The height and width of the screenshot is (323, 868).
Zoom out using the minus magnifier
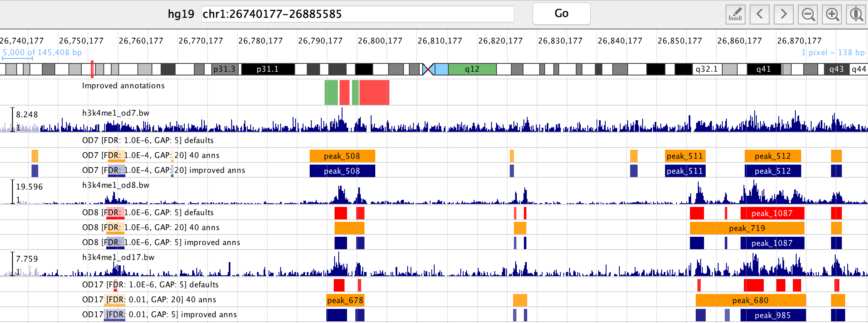point(808,15)
